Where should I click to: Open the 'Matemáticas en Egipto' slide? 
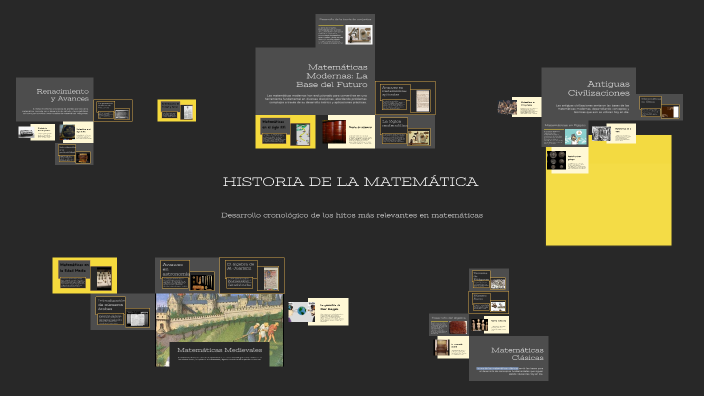tap(565, 133)
